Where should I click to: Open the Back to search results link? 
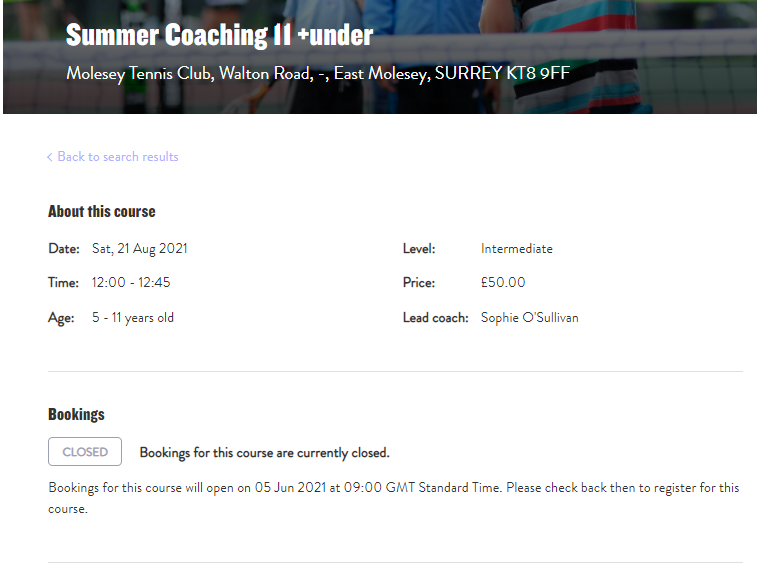[117, 157]
